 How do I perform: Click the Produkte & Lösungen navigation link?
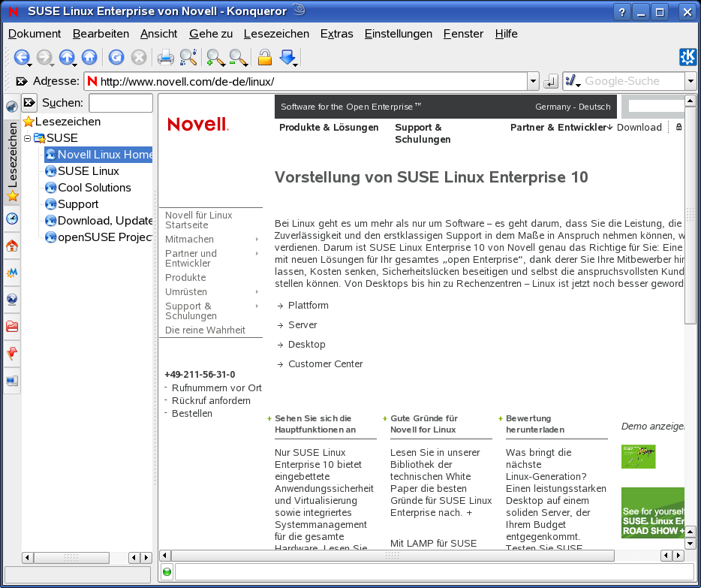click(329, 128)
